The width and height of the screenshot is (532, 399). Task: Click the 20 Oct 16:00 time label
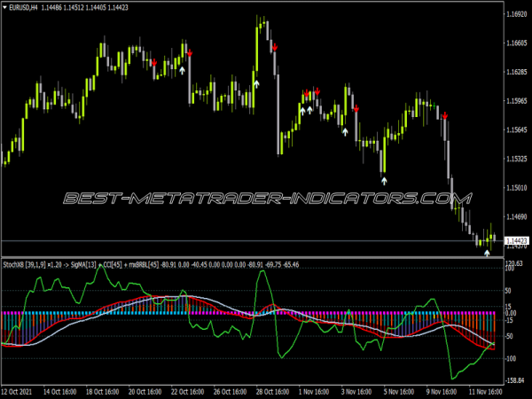(145, 392)
